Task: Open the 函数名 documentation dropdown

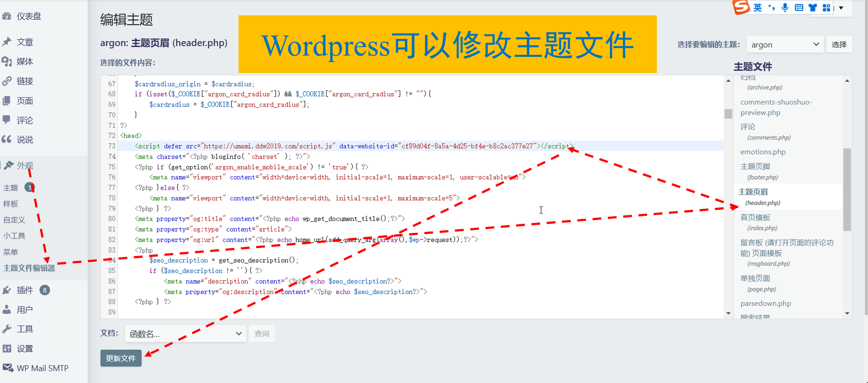Action: [x=185, y=334]
